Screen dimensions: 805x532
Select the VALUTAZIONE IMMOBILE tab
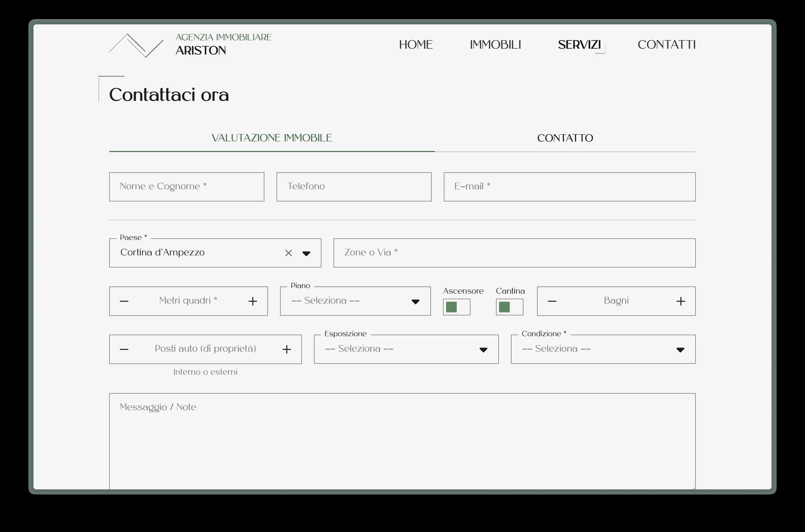[272, 138]
